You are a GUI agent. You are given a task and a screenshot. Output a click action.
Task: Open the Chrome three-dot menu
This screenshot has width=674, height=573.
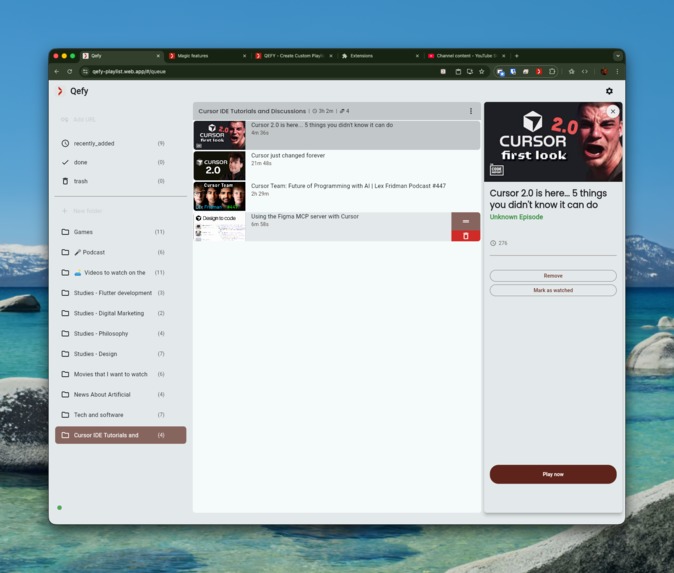pyautogui.click(x=617, y=71)
